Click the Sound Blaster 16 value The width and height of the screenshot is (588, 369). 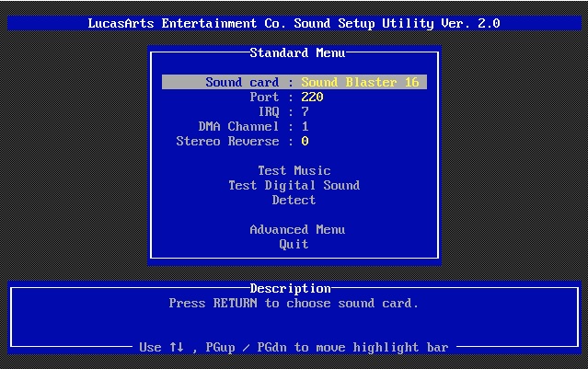click(360, 82)
